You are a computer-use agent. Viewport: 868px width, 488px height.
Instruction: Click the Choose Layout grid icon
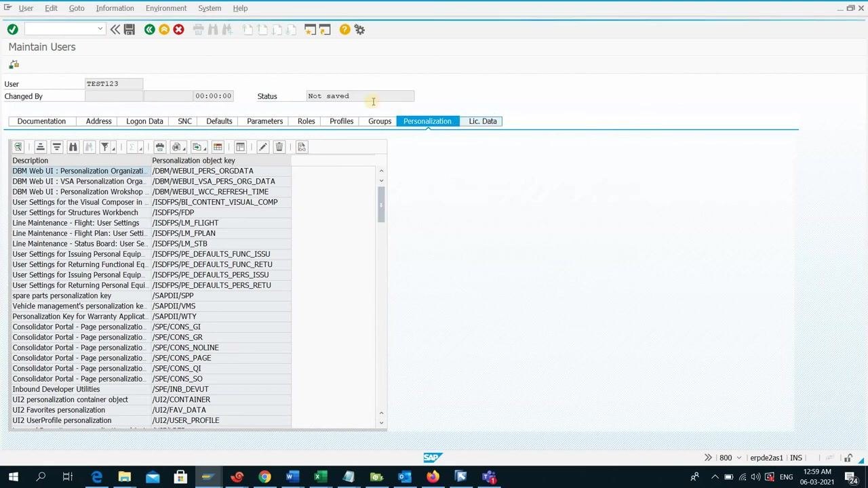point(218,147)
